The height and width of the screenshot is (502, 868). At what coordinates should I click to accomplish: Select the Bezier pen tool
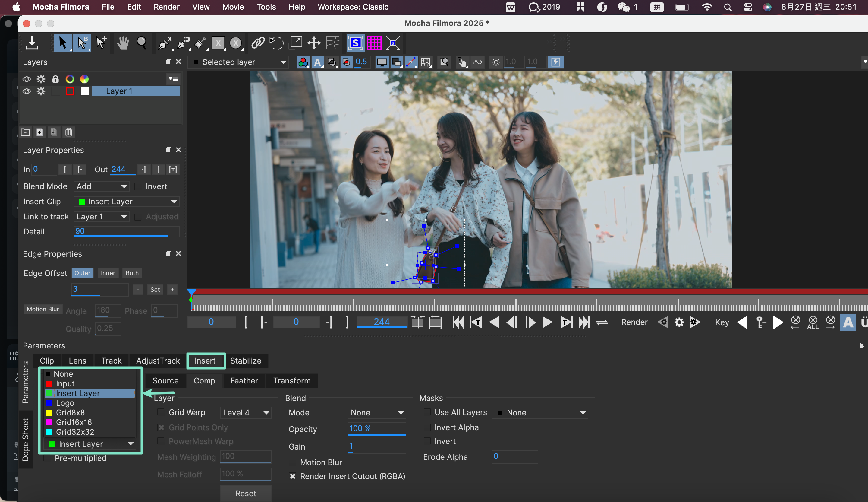(x=183, y=43)
